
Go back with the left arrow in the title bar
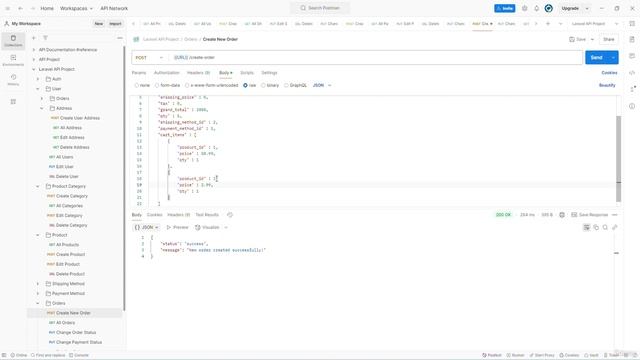(20, 8)
